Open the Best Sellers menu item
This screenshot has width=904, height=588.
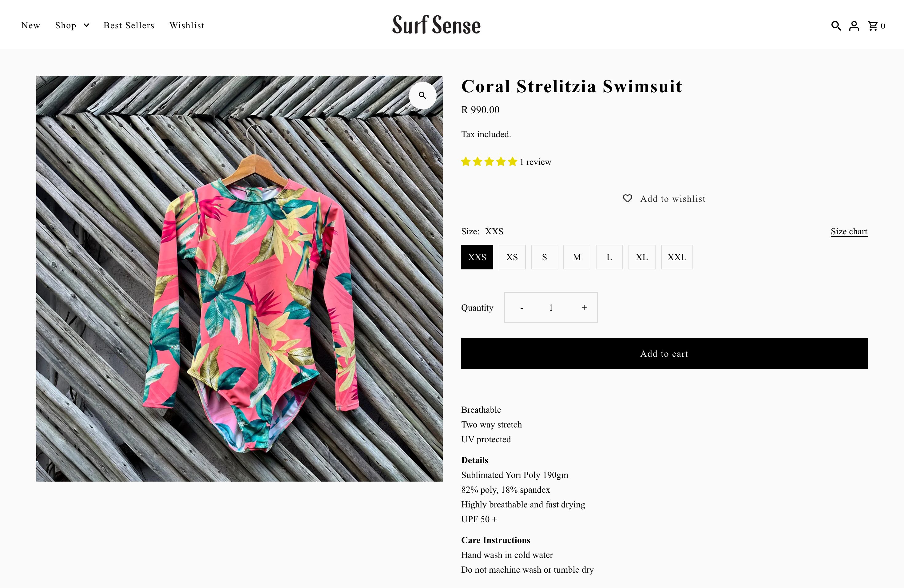(x=129, y=26)
